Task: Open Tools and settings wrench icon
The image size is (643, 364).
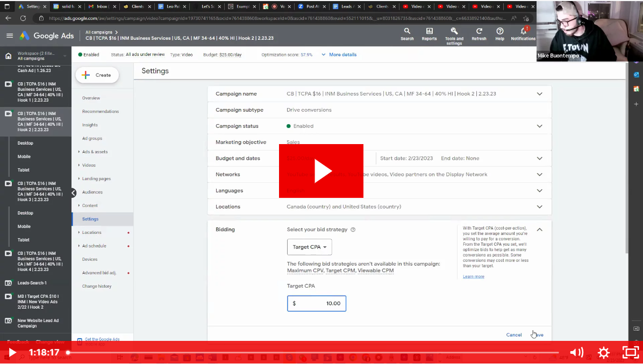Action: click(x=454, y=32)
